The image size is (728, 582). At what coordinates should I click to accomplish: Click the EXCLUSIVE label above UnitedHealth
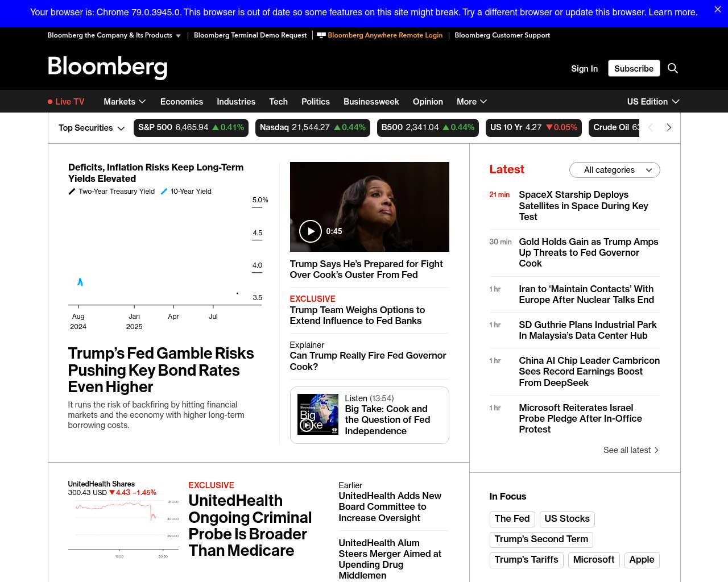212,485
